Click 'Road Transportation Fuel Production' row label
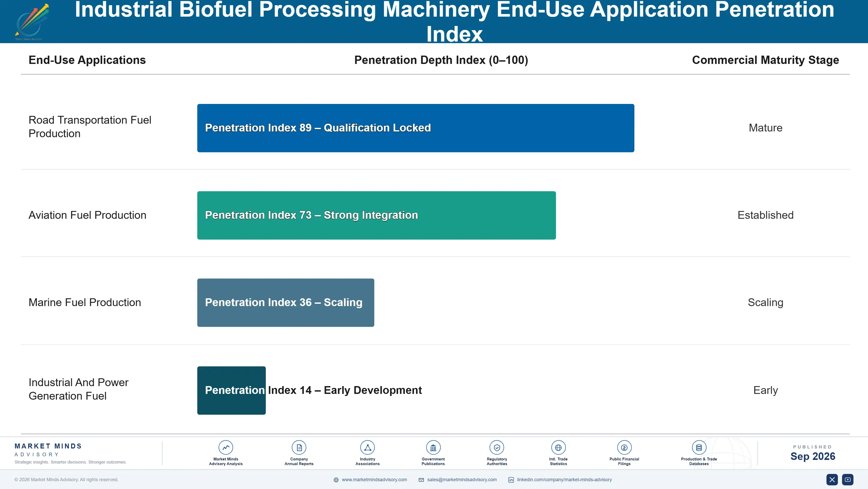 (x=90, y=127)
